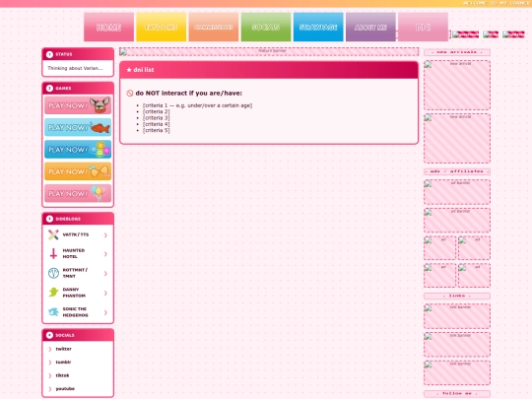
Task: Click the green ghost Danny Phantom icon
Action: pos(53,293)
